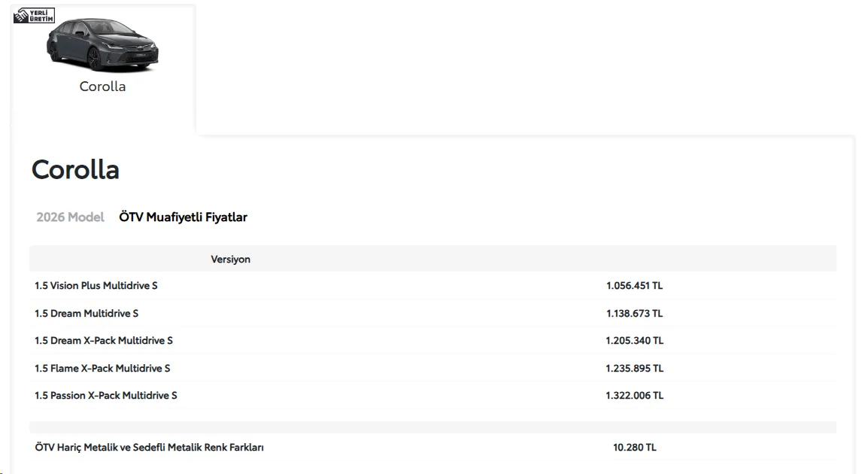The height and width of the screenshot is (474, 868).
Task: Select the Corolla car thumbnail image
Action: (x=102, y=45)
